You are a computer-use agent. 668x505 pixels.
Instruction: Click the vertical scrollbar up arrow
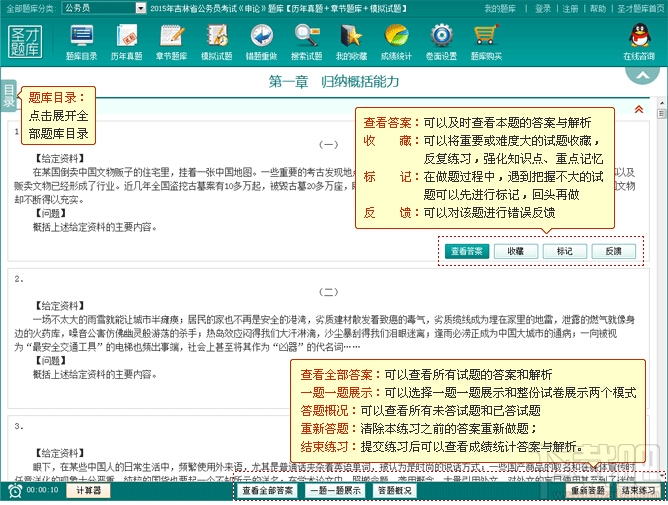tap(662, 103)
